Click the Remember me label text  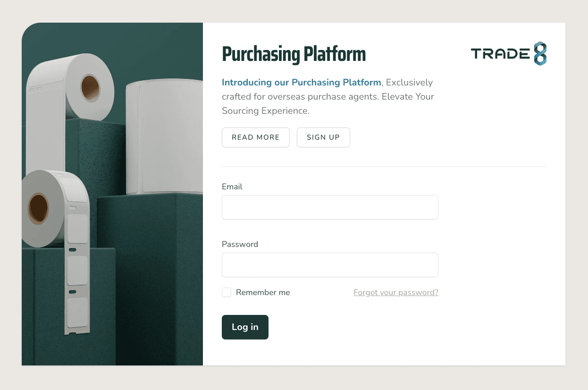click(263, 292)
